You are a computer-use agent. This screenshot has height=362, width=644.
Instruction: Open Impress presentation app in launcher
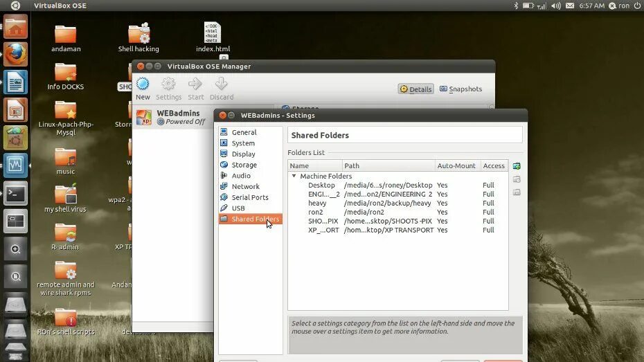tap(16, 109)
